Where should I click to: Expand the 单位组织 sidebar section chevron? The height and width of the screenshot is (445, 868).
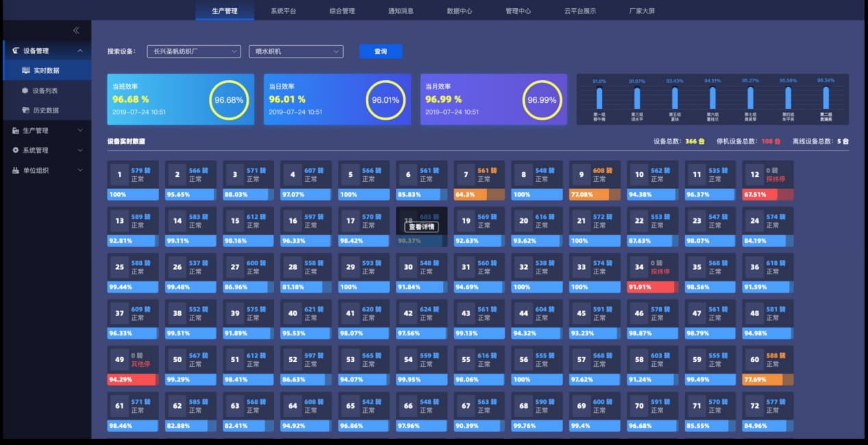80,170
